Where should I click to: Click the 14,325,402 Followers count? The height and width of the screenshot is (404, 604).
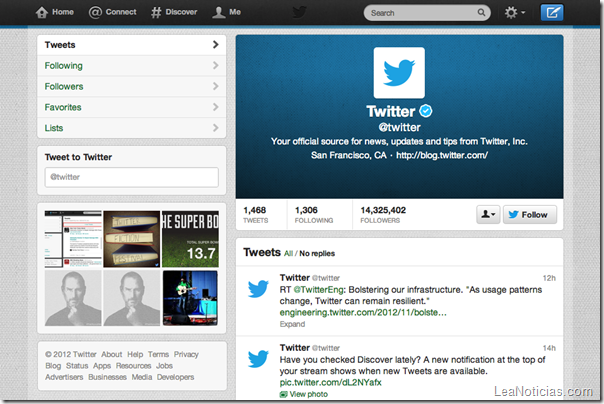tap(383, 215)
